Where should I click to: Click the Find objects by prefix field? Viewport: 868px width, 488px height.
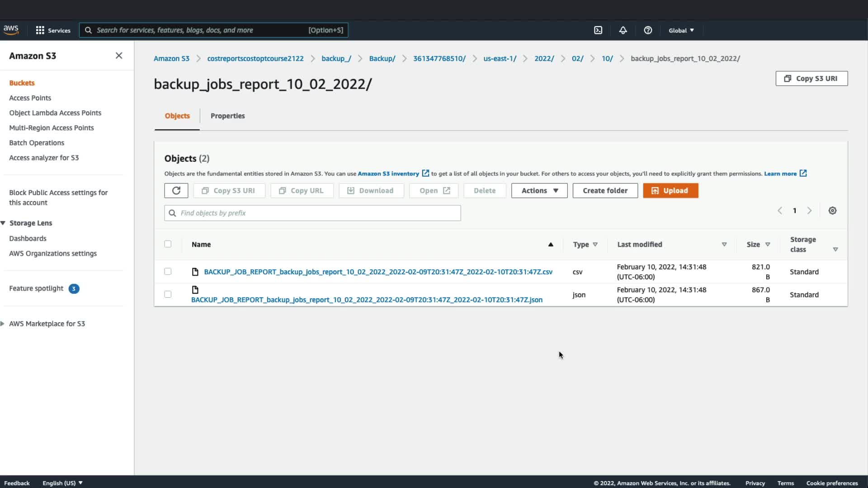pyautogui.click(x=312, y=213)
